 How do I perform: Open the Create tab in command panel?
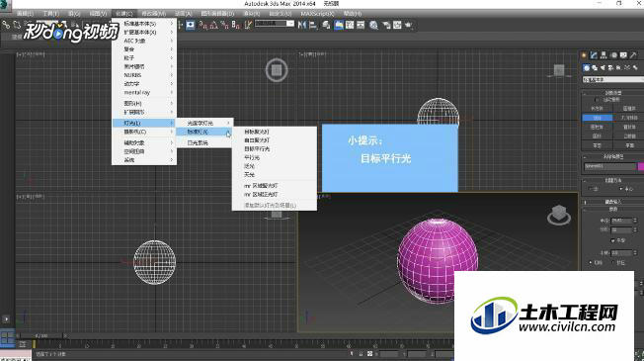[x=584, y=55]
